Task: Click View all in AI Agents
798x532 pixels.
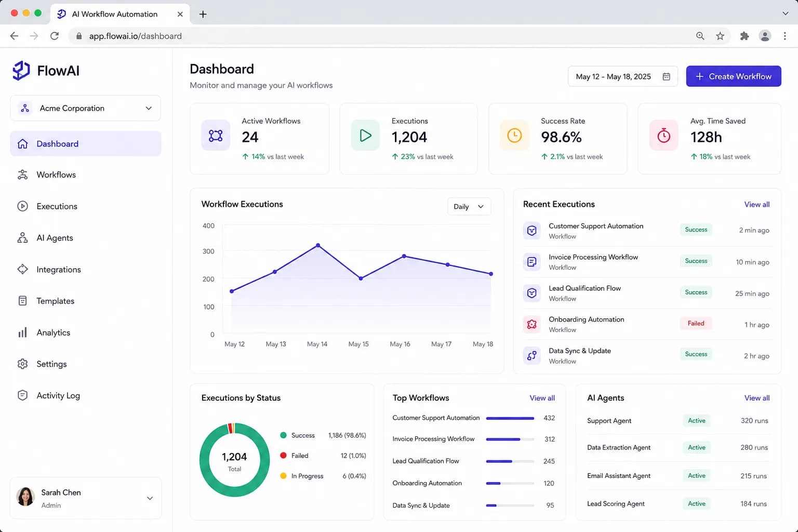Action: (757, 398)
